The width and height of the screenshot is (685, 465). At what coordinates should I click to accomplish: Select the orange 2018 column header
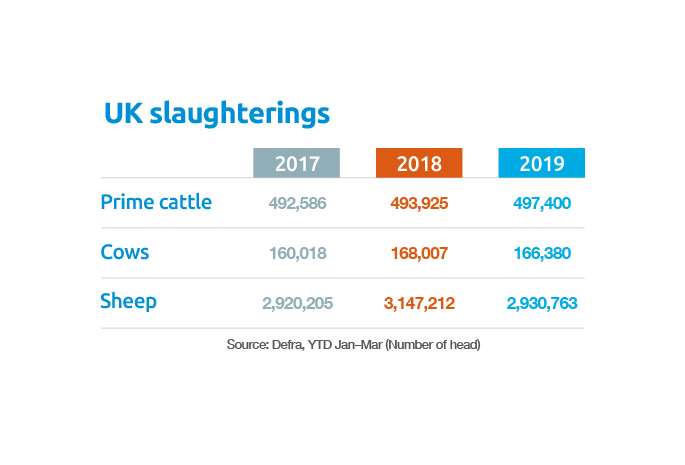419,164
